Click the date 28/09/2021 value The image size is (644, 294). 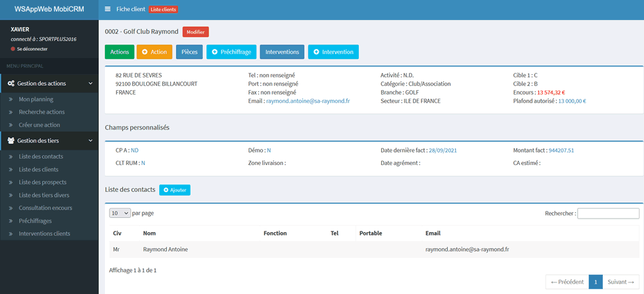[x=443, y=150]
